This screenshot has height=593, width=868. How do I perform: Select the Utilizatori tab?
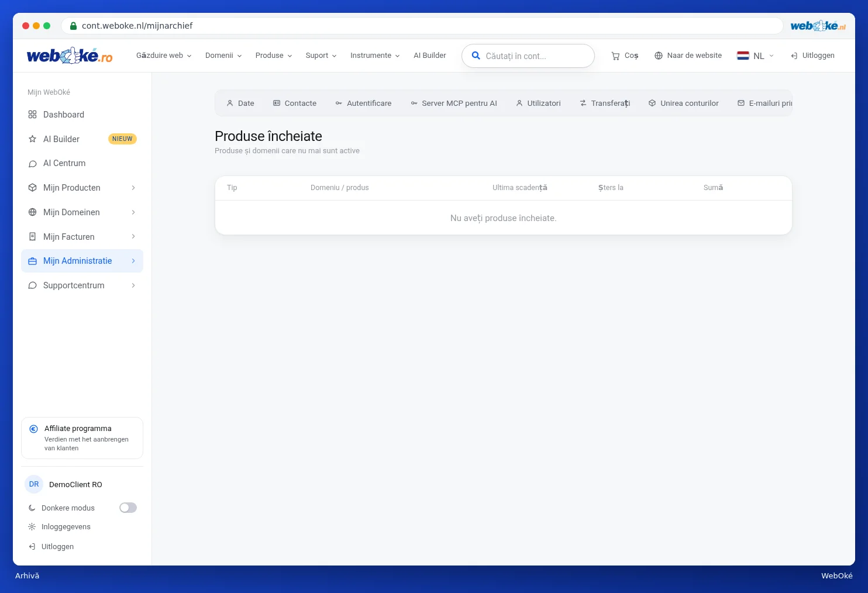tap(538, 104)
